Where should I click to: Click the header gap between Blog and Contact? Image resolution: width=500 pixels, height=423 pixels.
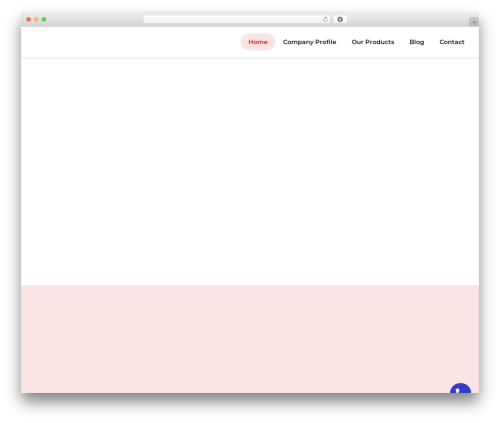click(432, 42)
